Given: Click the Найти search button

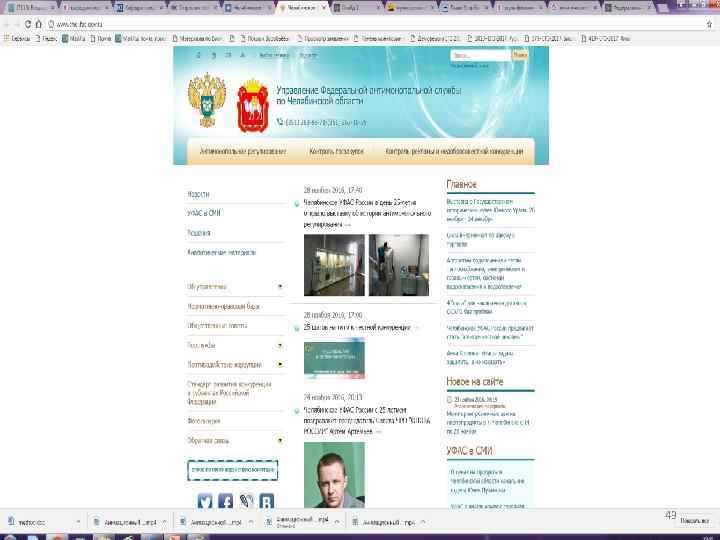Looking at the screenshot, I should click(520, 55).
